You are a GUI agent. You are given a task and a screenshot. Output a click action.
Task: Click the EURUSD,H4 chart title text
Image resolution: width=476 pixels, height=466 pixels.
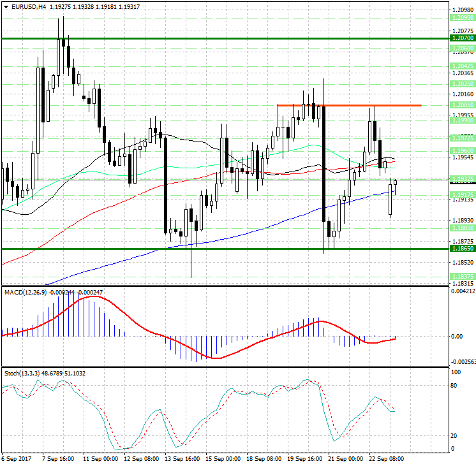click(29, 6)
